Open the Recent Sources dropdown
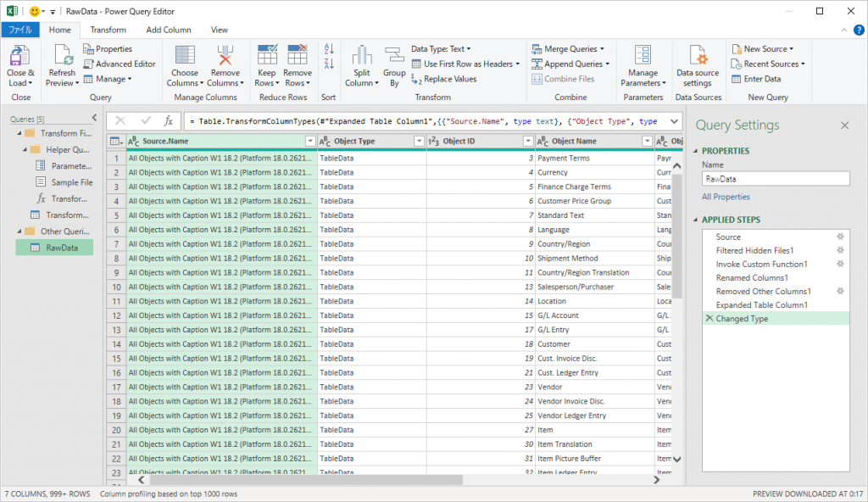Screen dimensions: 868x502 (x=768, y=64)
